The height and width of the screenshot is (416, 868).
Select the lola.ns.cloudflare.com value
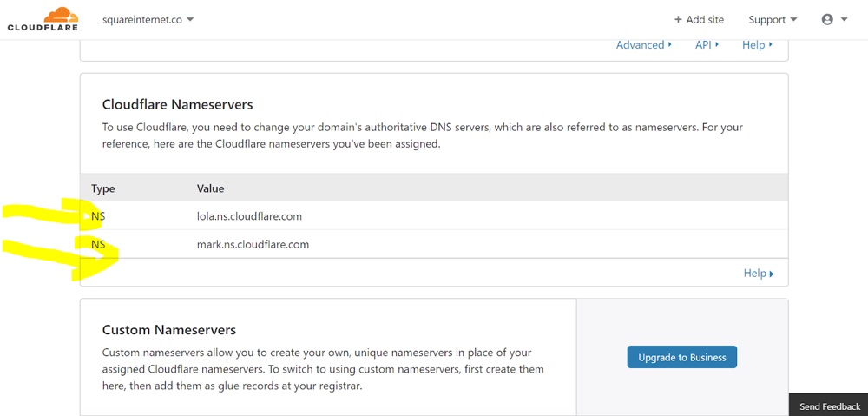coord(249,216)
